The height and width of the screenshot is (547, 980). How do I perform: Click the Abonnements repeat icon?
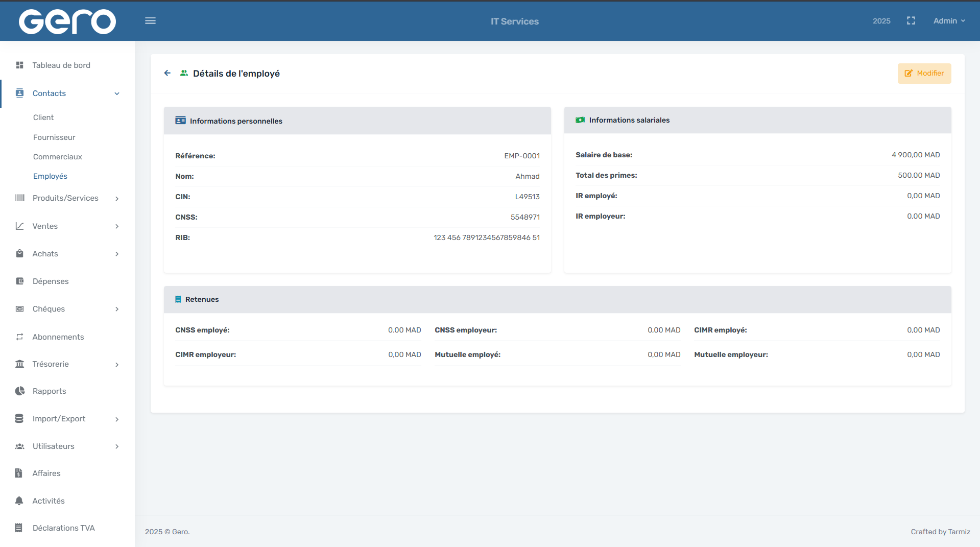pyautogui.click(x=19, y=337)
